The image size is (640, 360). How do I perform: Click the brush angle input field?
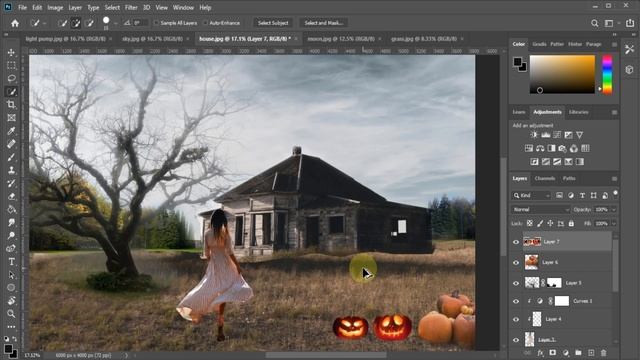coord(140,23)
